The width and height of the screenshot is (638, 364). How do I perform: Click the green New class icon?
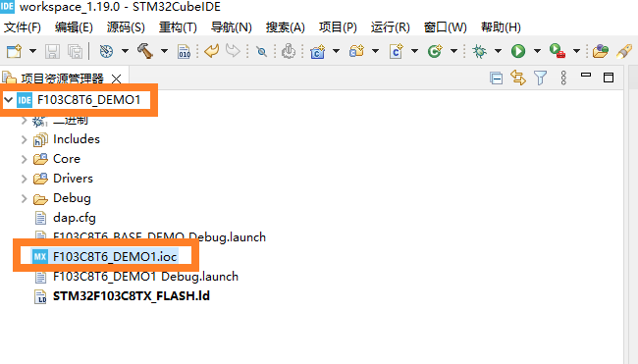pyautogui.click(x=435, y=51)
